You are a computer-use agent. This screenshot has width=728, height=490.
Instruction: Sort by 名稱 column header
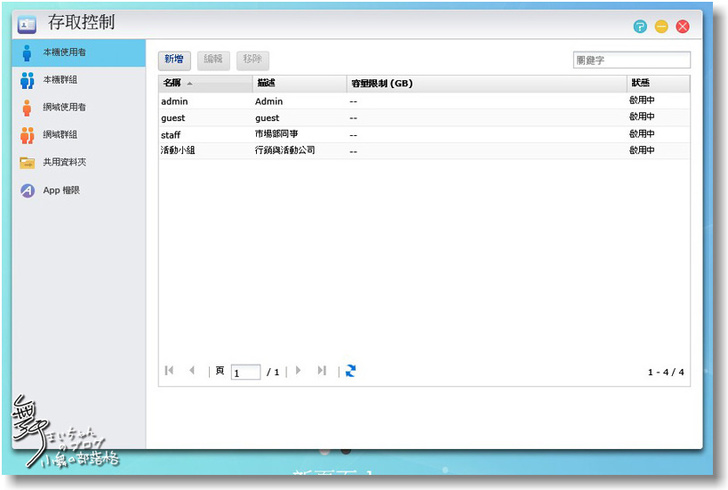point(204,83)
